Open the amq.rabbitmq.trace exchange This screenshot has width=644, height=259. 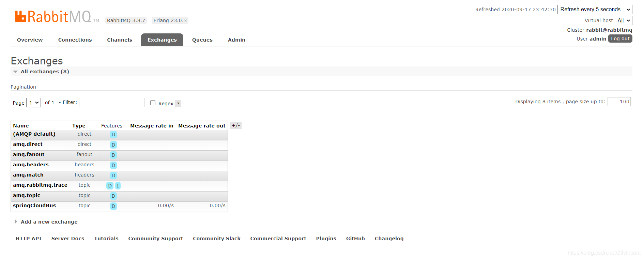coord(40,185)
